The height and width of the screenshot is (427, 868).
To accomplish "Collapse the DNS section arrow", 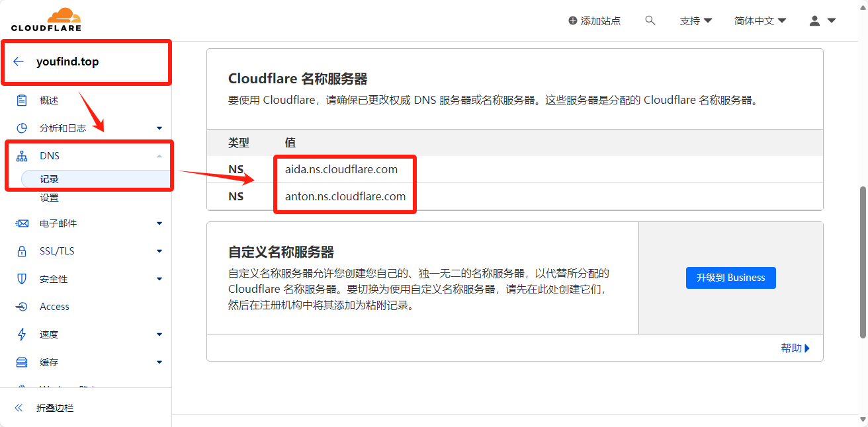I will (159, 156).
